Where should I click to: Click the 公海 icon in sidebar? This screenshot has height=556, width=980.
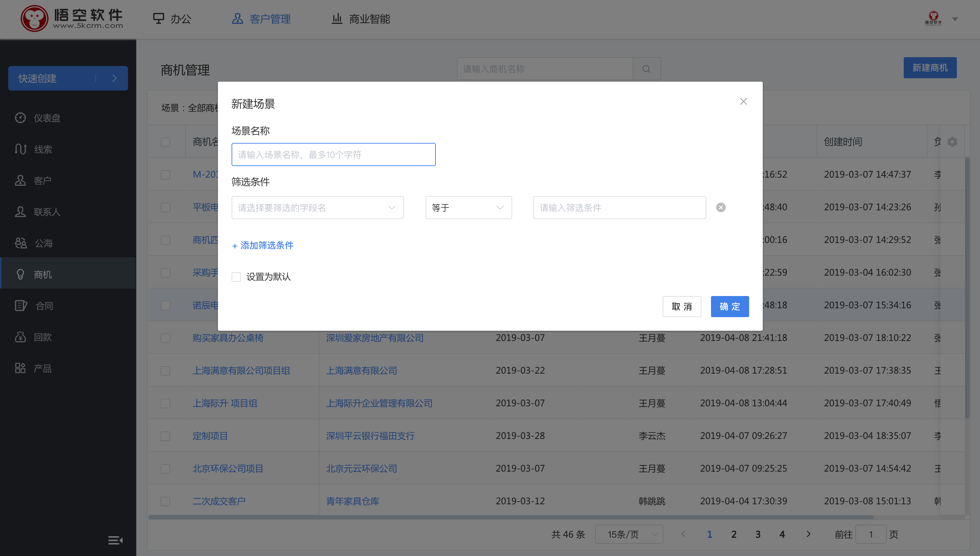21,243
